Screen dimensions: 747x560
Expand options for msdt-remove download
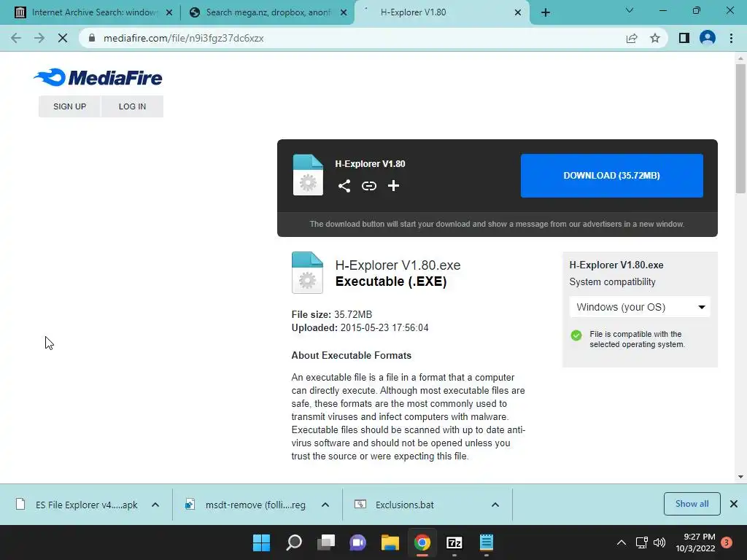tap(325, 505)
